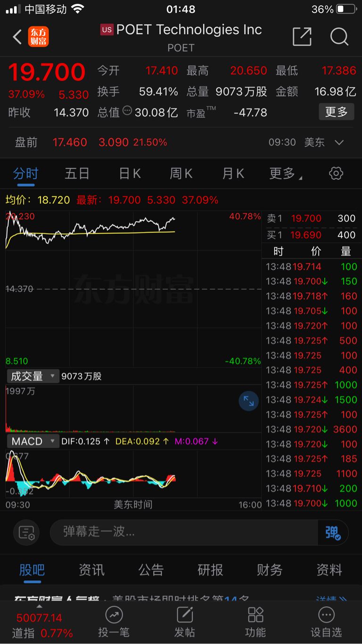
Task: Open the 公告 tab
Action: 151,570
